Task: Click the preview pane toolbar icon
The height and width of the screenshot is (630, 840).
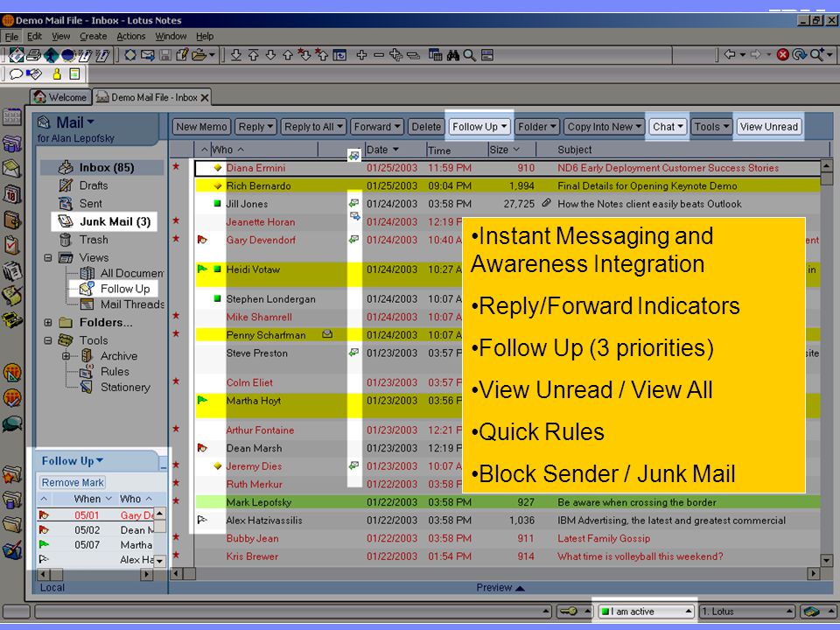Action: [x=487, y=55]
